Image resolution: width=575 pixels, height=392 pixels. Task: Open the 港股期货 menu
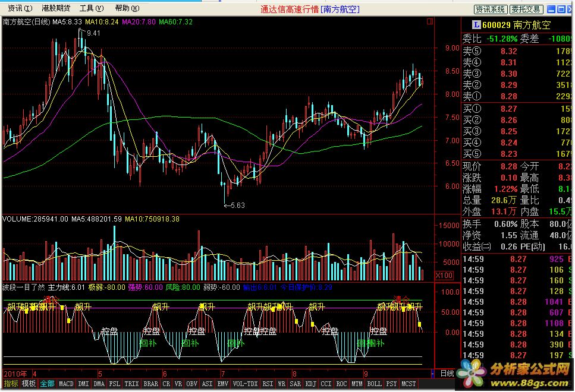click(56, 8)
